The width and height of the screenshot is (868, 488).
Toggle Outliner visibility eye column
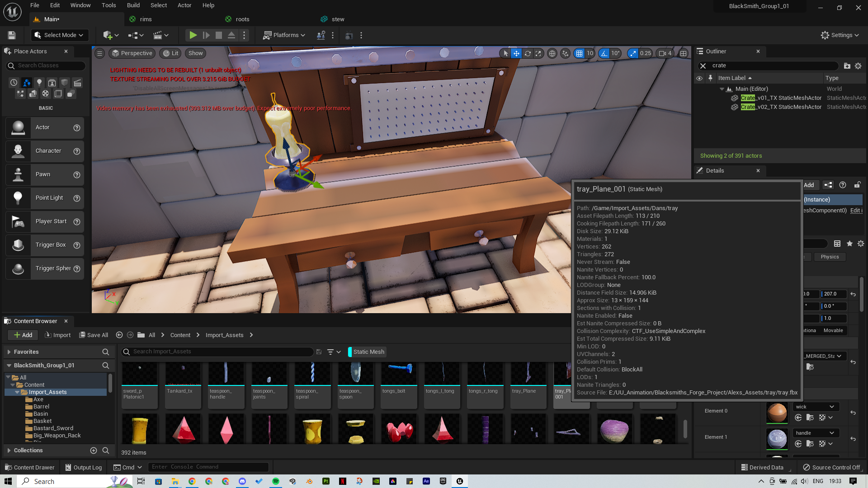[699, 78]
